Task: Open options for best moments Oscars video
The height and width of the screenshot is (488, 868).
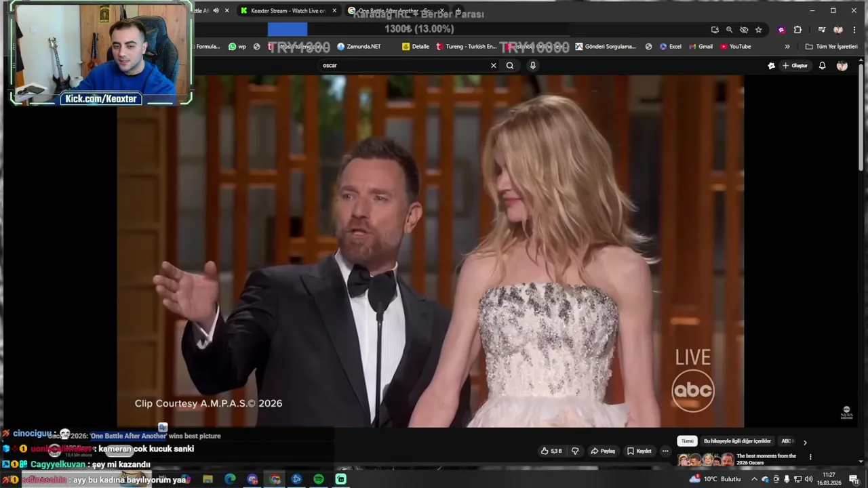Action: [x=810, y=457]
